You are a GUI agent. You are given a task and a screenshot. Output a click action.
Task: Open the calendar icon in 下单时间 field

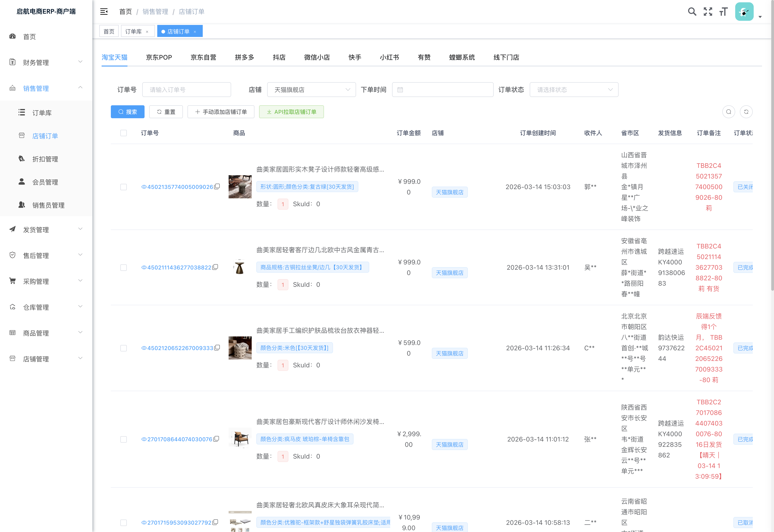(x=400, y=90)
